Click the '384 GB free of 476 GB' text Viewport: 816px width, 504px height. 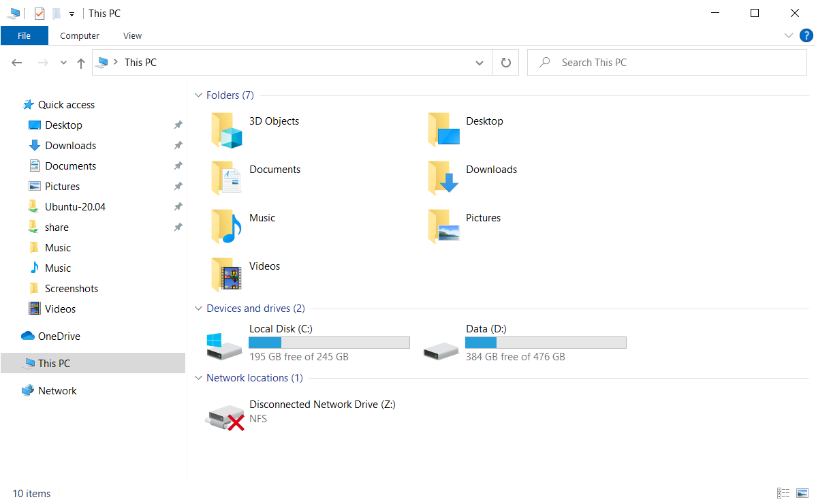click(515, 357)
